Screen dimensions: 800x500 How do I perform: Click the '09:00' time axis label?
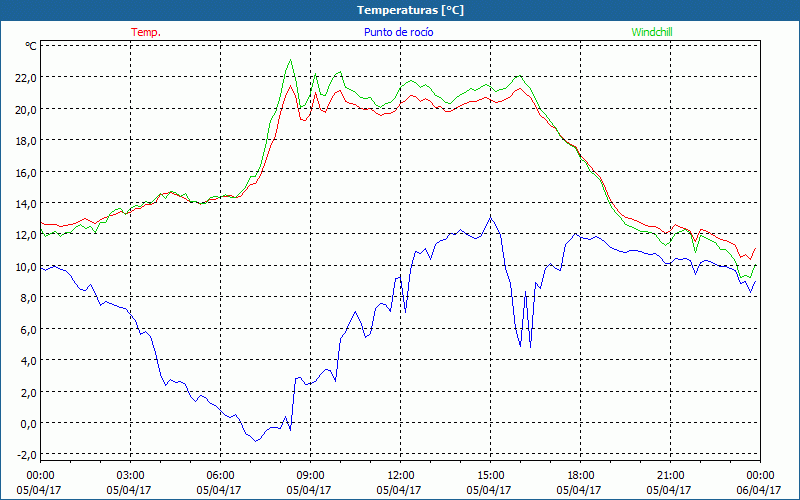point(311,476)
